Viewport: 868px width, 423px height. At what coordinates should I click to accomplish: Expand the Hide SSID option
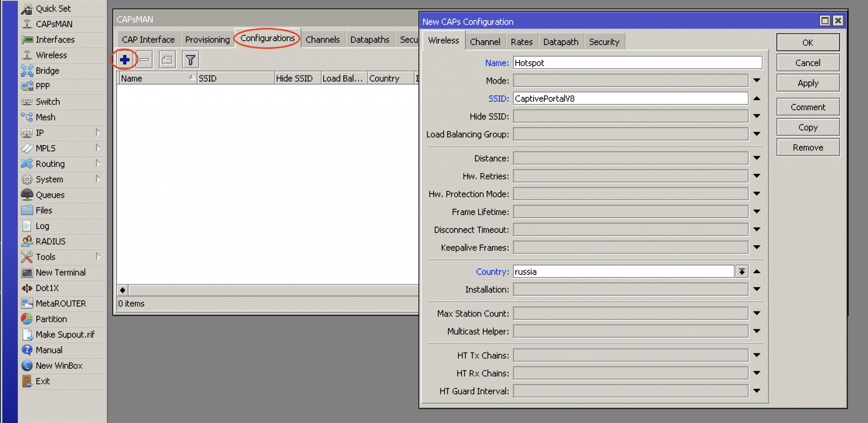click(757, 116)
